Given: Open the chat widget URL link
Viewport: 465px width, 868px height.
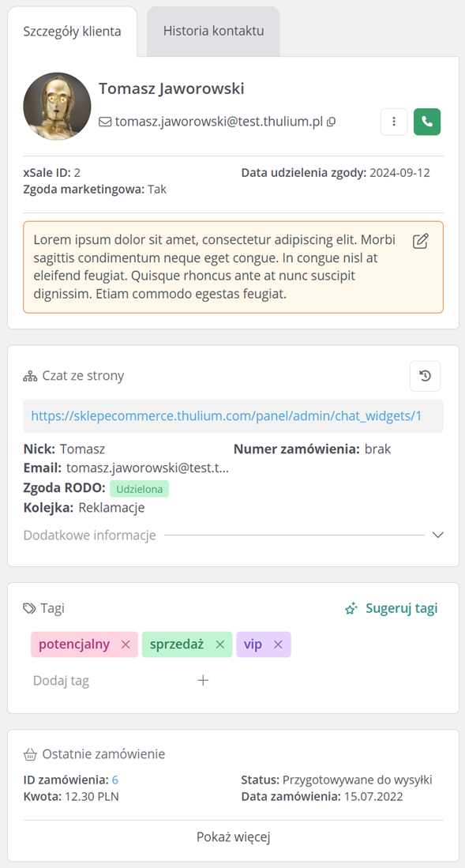Looking at the screenshot, I should coord(226,415).
